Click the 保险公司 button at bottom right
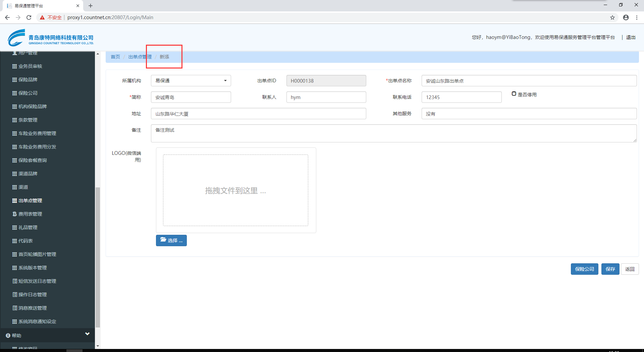 (x=584, y=269)
